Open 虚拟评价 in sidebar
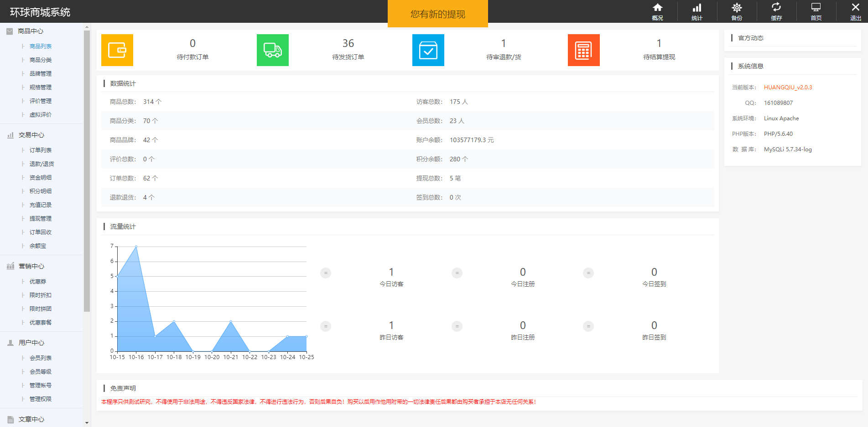The image size is (868, 427). [41, 115]
